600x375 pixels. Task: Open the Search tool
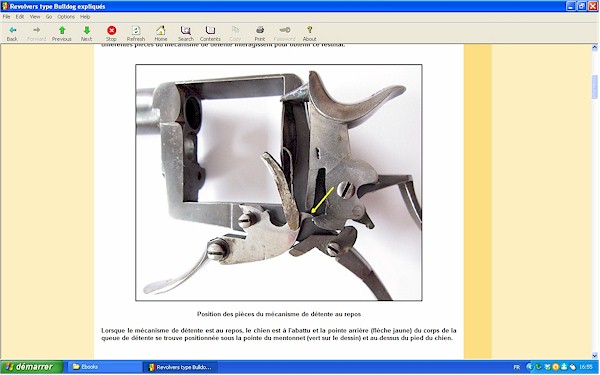point(186,33)
